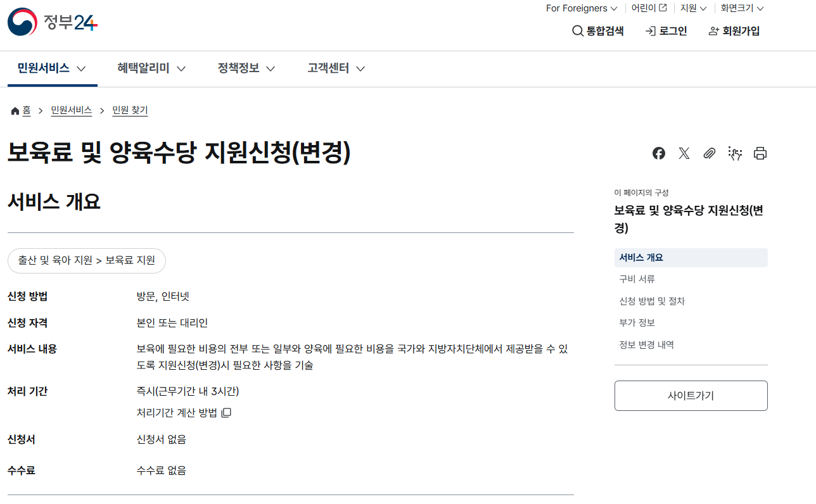Share the page on Facebook

point(658,153)
